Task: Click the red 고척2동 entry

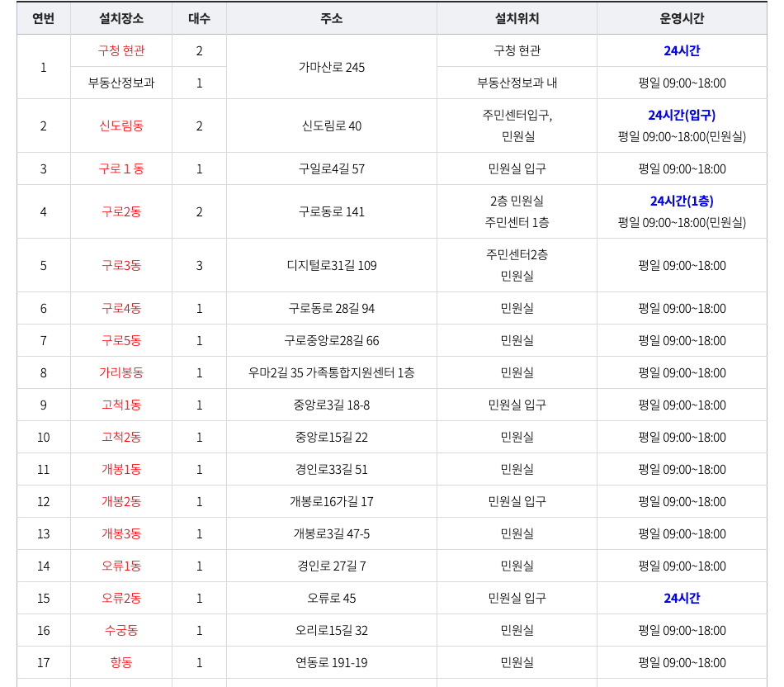Action: tap(121, 437)
